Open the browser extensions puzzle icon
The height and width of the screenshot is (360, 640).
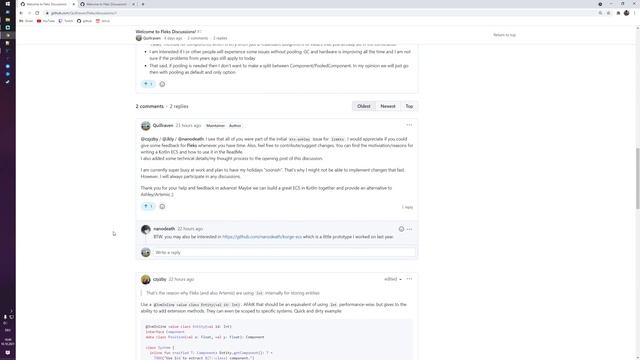point(618,13)
